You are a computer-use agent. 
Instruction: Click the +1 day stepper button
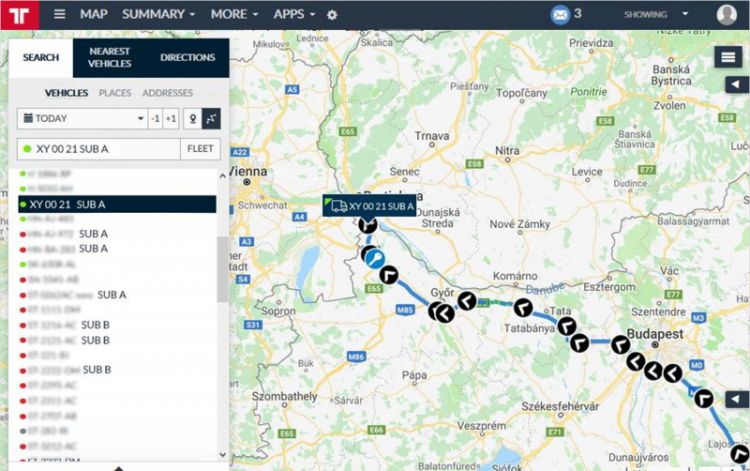pyautogui.click(x=171, y=118)
